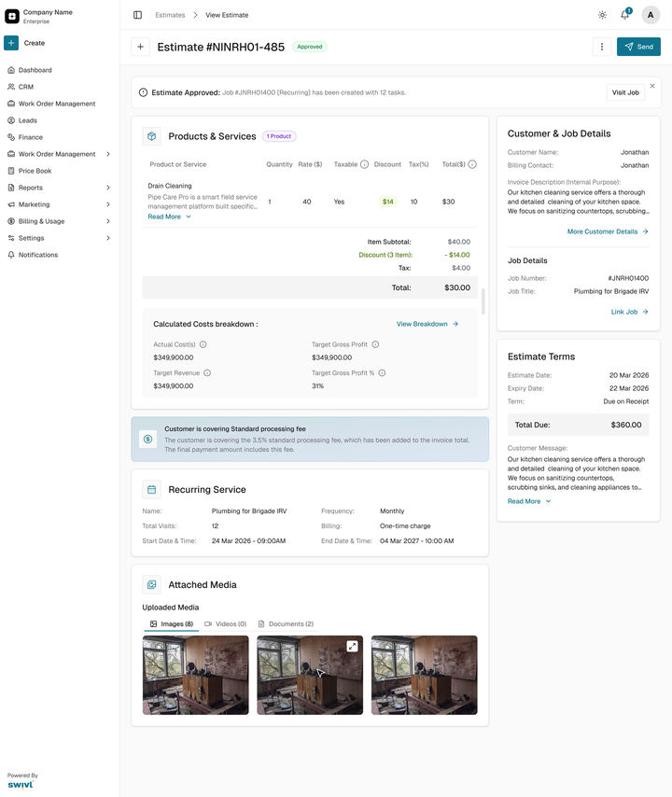The width and height of the screenshot is (672, 797).
Task: Expand the second image with fullscreen icon
Action: pos(352,646)
